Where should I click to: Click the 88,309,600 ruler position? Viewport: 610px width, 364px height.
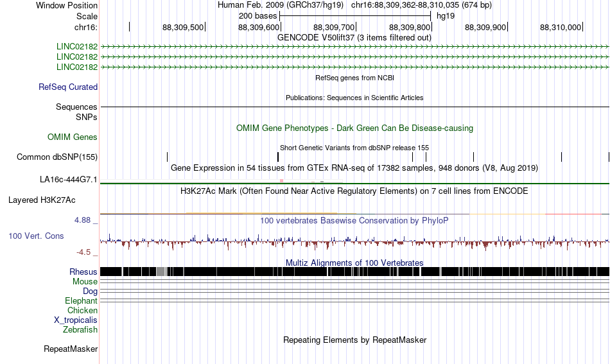tap(259, 27)
